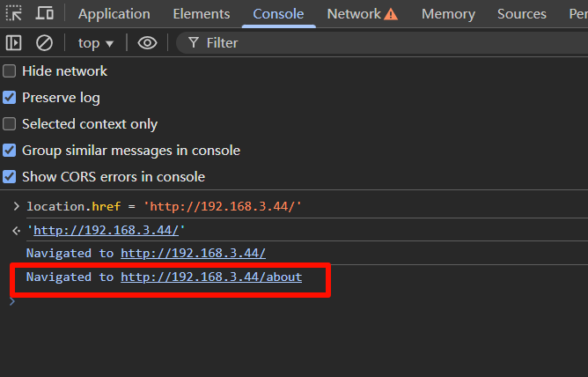Click the returned 'http://192.168.3.44/' result link

(x=107, y=230)
